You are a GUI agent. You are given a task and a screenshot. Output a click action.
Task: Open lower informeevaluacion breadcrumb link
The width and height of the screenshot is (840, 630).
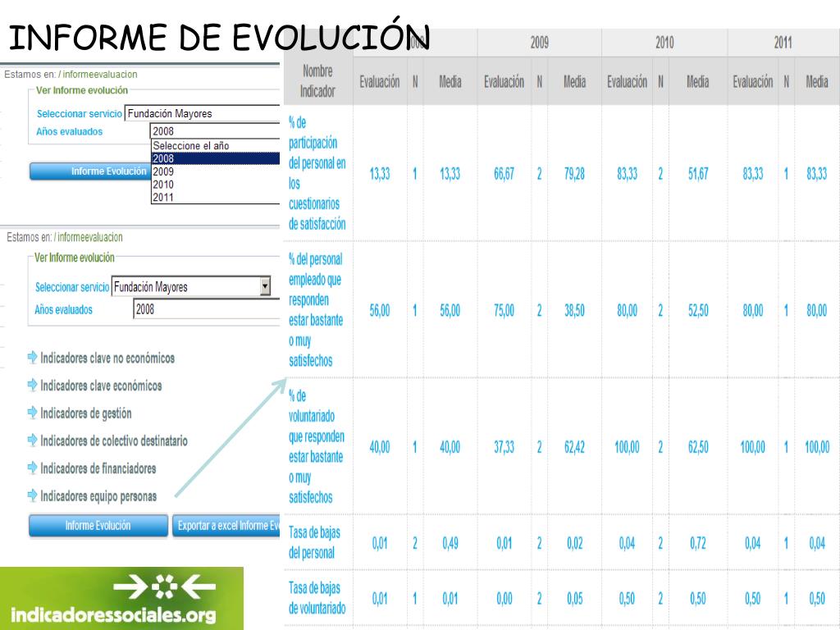click(90, 237)
